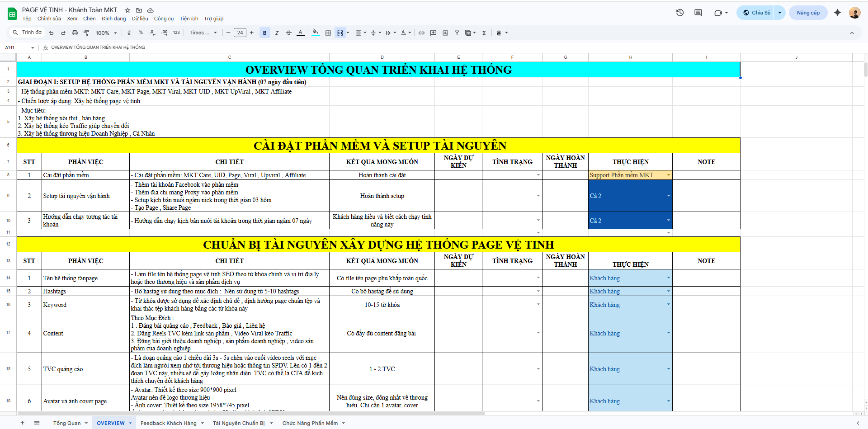Click the Chia Sẻ share button
This screenshot has height=429, width=868.
point(757,13)
